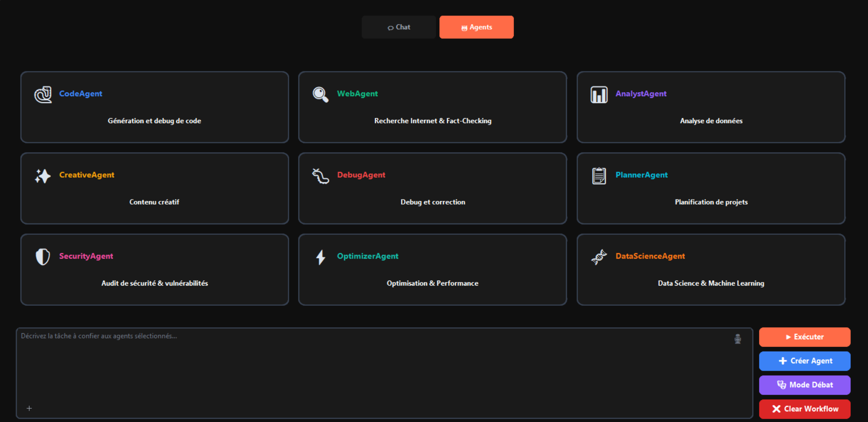Click the AnalystAgent bar chart icon
Image resolution: width=868 pixels, height=422 pixels.
599,95
